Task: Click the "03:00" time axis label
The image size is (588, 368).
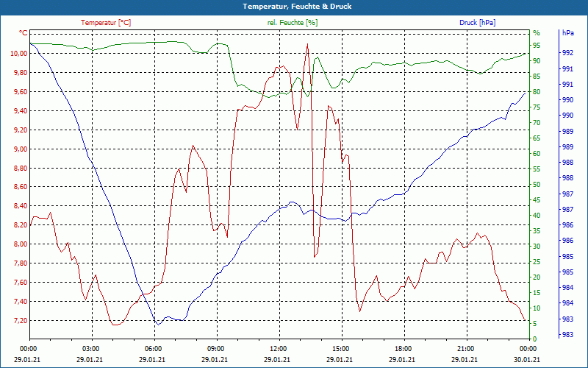Action: (x=90, y=348)
